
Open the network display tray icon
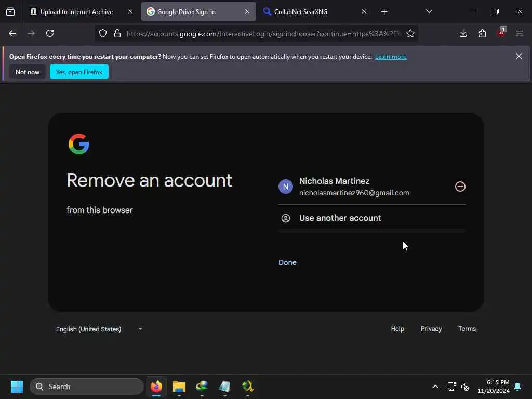[x=451, y=387]
